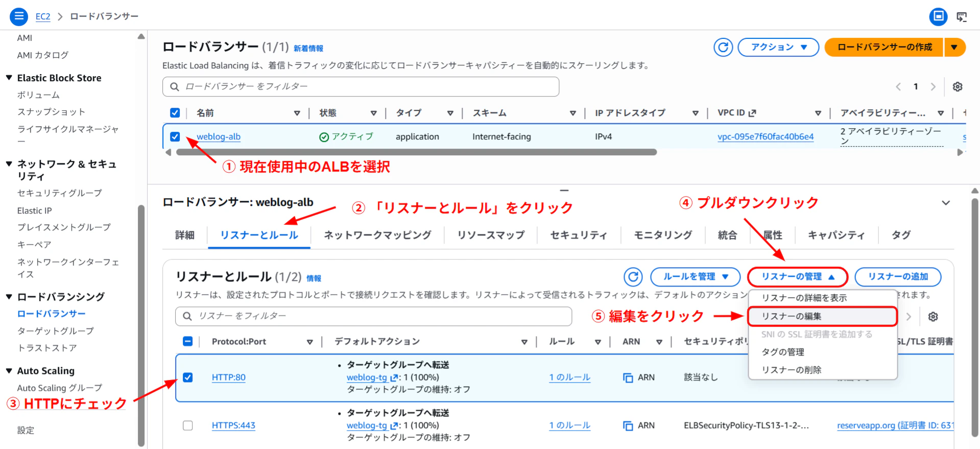
Task: Refresh the load balancer list
Action: (723, 48)
